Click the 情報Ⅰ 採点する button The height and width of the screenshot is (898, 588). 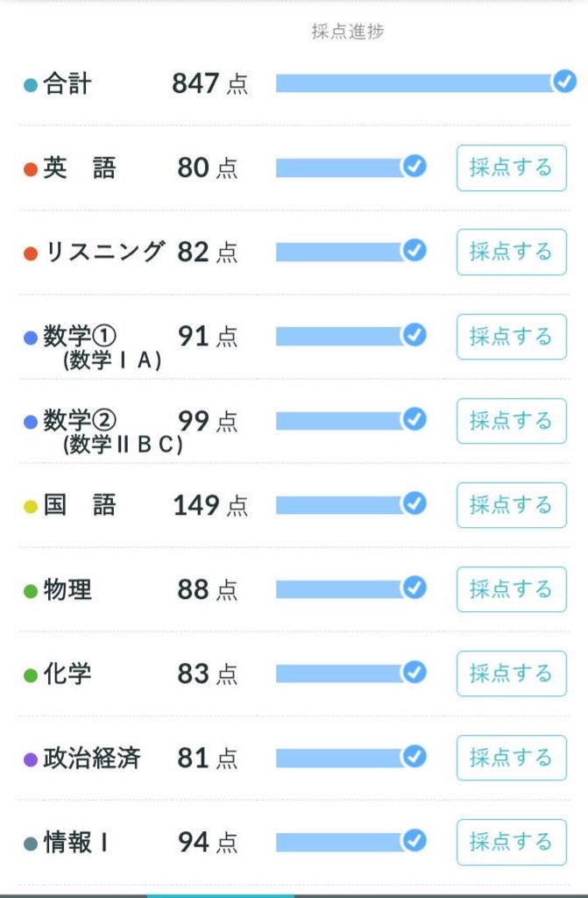pos(511,842)
